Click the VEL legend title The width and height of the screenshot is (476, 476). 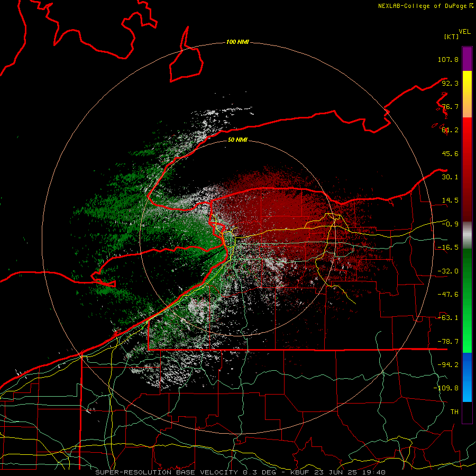coord(465,32)
